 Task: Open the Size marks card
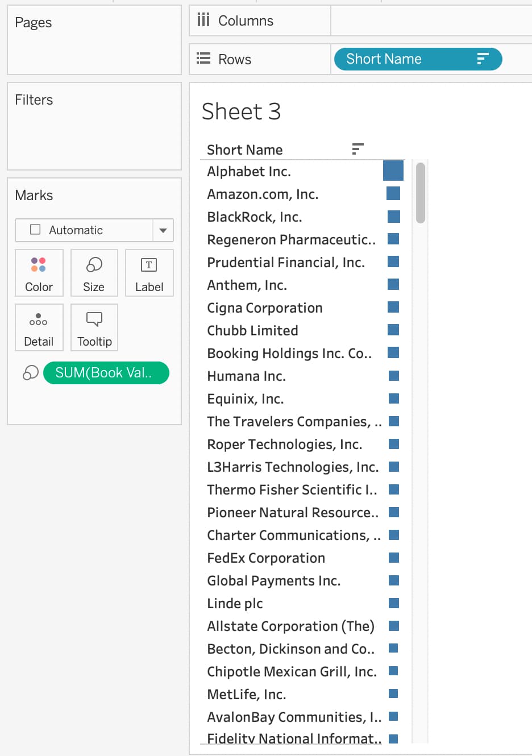pos(94,273)
